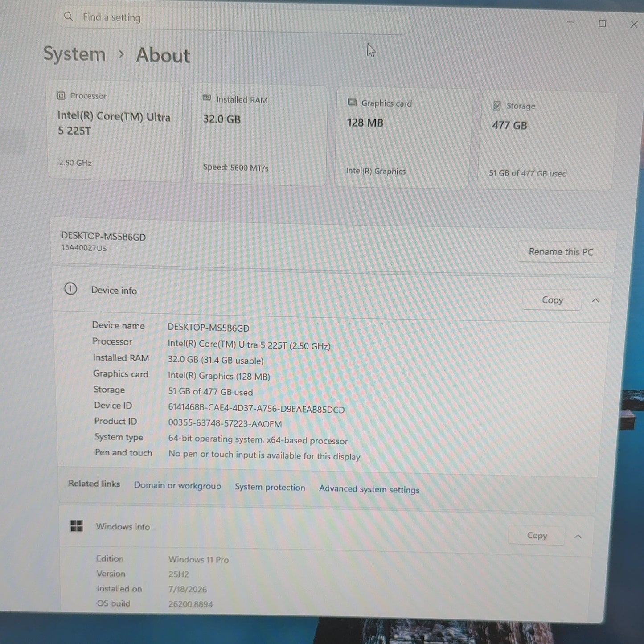Click the search magnifier icon
This screenshot has width=644, height=644.
(x=68, y=16)
